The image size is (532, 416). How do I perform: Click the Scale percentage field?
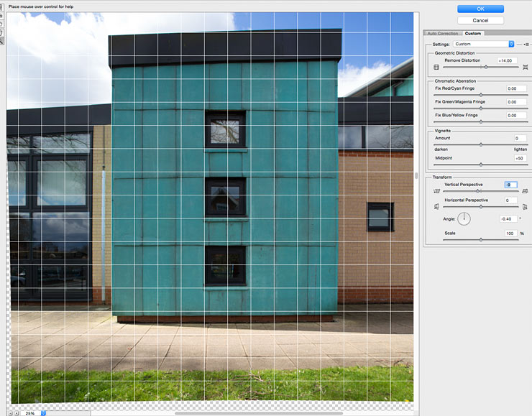point(510,234)
